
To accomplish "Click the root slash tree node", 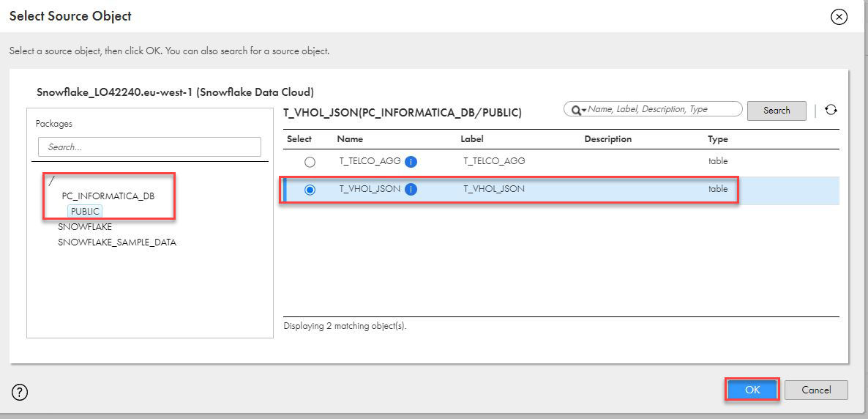I will 51,181.
